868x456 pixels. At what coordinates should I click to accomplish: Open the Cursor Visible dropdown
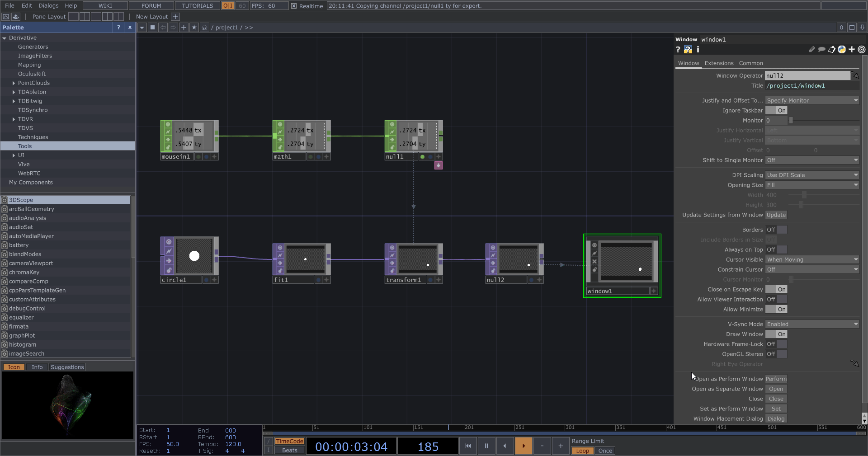[x=811, y=260]
